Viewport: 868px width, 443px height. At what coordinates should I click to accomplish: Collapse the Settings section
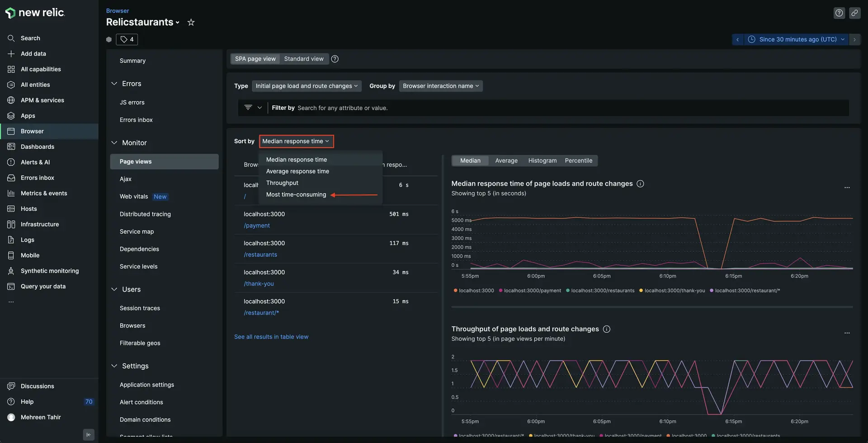pos(114,366)
